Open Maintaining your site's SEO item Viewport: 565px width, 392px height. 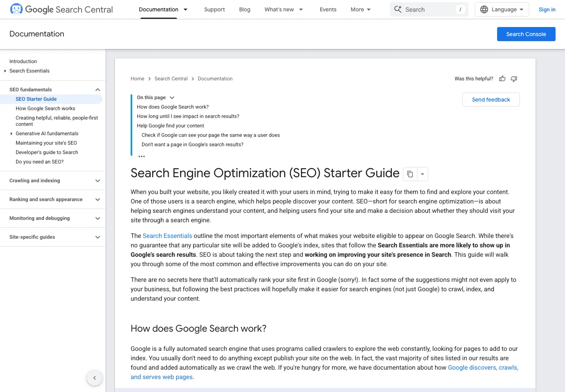(x=46, y=143)
